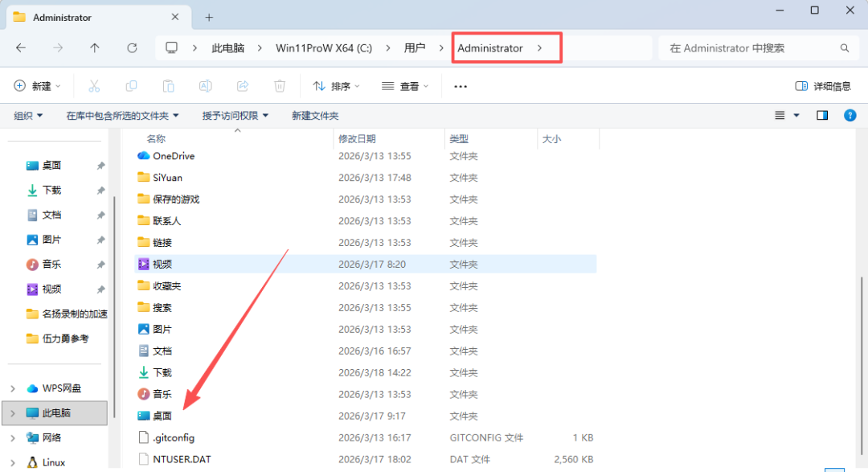
Task: Refresh the current folder
Action: click(x=132, y=48)
